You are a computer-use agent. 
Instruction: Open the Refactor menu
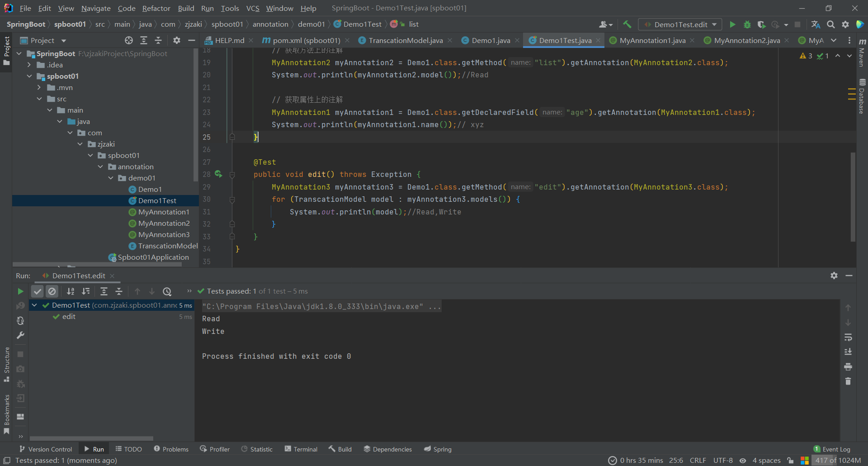(x=156, y=8)
